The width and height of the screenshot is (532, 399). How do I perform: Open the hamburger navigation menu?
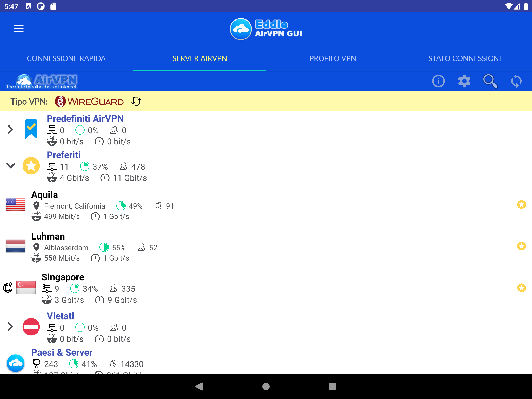click(19, 29)
